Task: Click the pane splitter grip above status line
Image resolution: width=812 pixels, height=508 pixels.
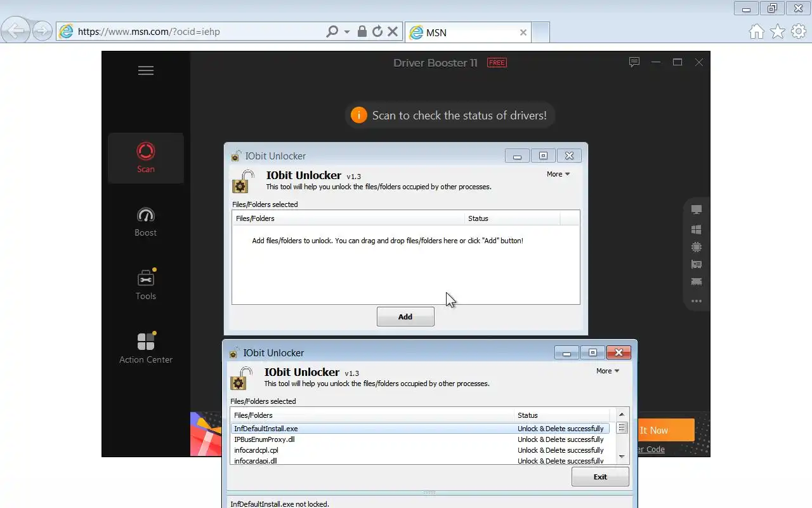Action: point(429,492)
